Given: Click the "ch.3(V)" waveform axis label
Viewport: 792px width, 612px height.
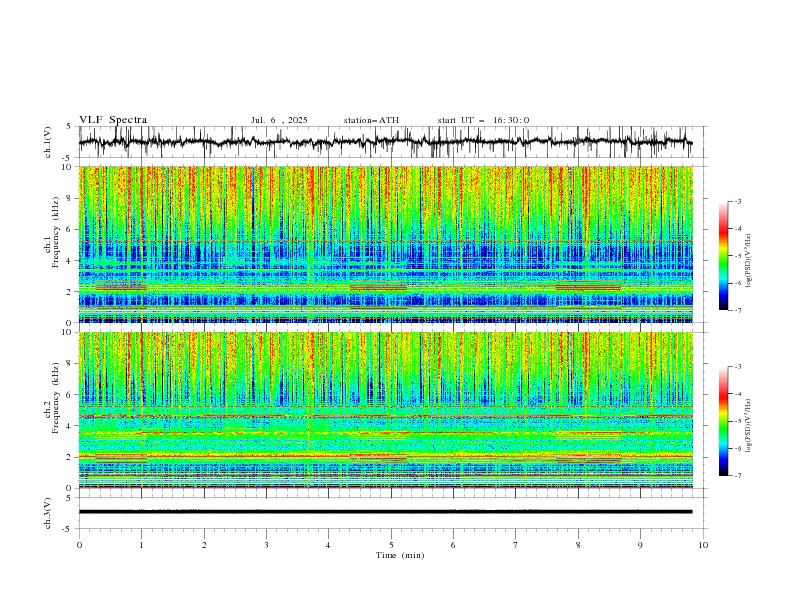Looking at the screenshot, I should pos(48,513).
